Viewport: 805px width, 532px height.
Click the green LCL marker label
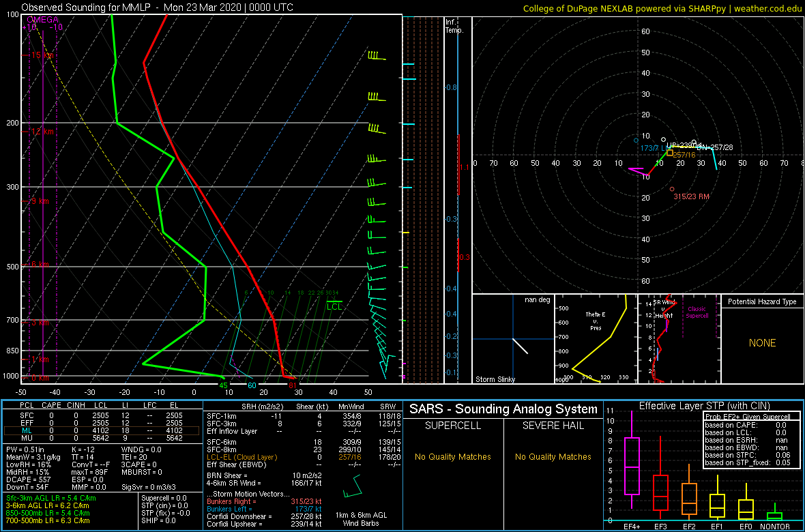[x=334, y=306]
